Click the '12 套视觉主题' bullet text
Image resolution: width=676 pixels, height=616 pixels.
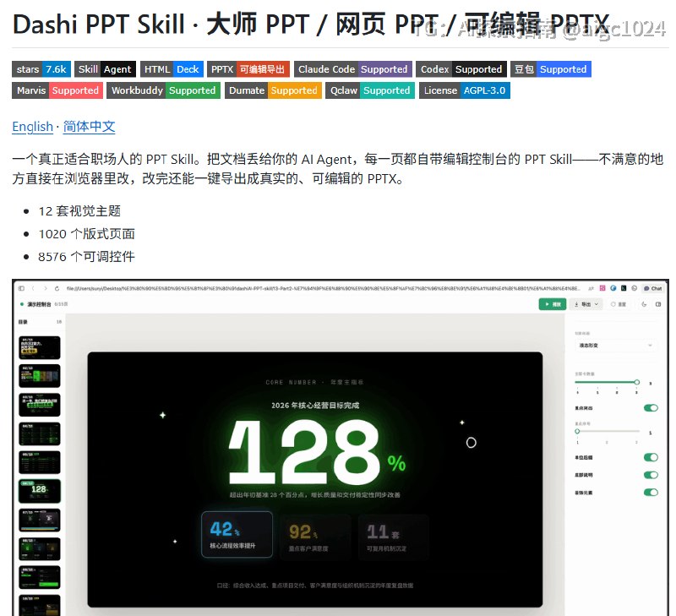pos(79,211)
